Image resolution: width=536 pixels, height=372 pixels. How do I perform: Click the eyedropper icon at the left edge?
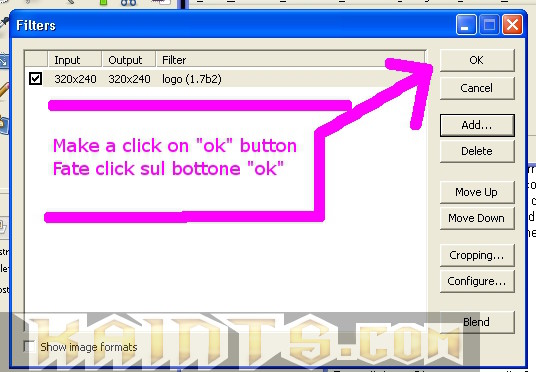point(3,23)
